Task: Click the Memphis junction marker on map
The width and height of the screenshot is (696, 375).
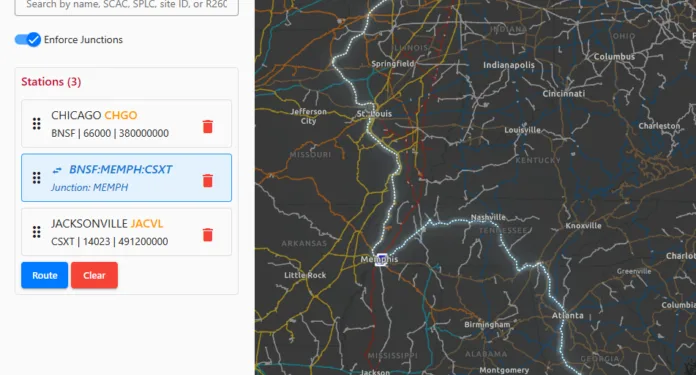Action: pos(381,260)
